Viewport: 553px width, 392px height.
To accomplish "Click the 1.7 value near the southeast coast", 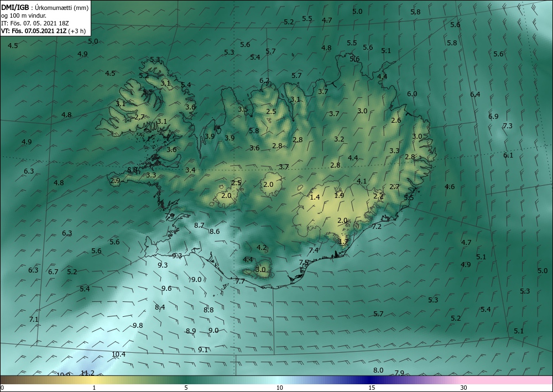I will coord(343,242).
